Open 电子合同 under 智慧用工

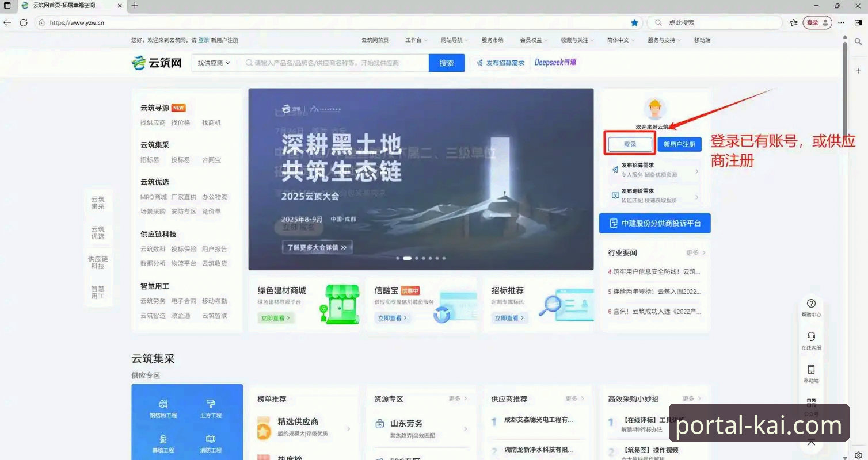click(x=184, y=301)
